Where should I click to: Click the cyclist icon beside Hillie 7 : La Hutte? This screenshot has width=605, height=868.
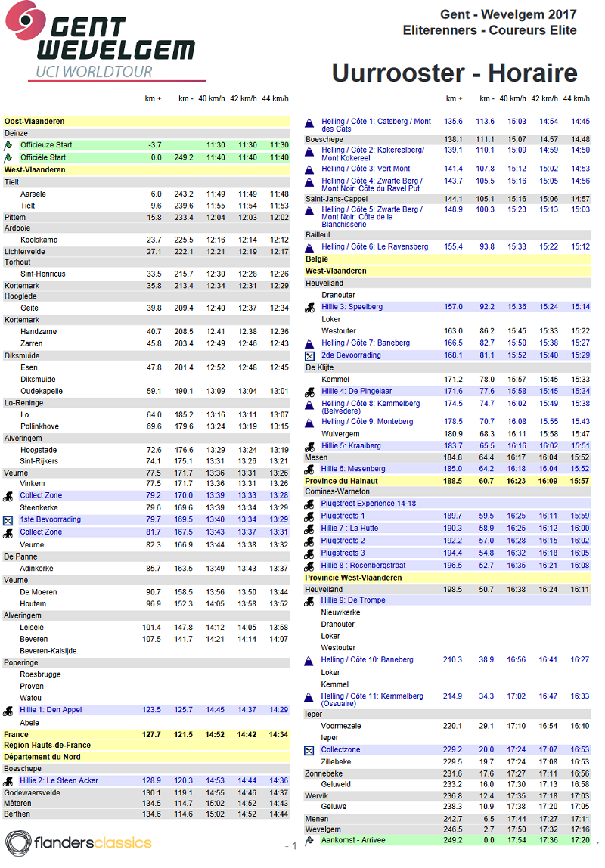(x=309, y=529)
